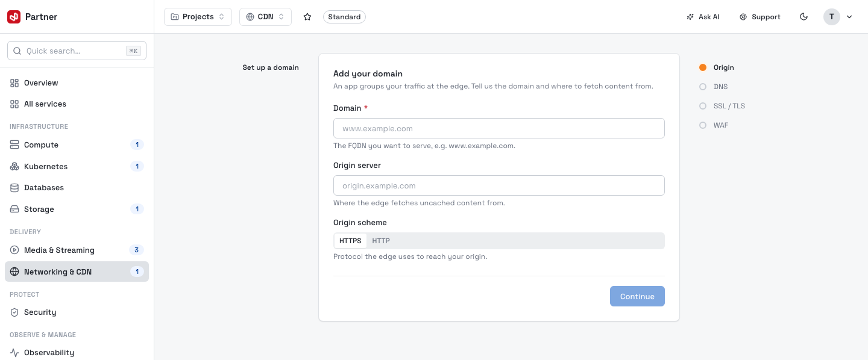Click the "Set up a domain" heading

tap(271, 67)
